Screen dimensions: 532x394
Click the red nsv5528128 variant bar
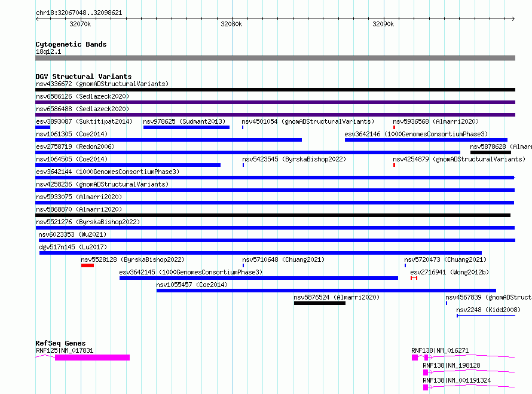coord(87,265)
